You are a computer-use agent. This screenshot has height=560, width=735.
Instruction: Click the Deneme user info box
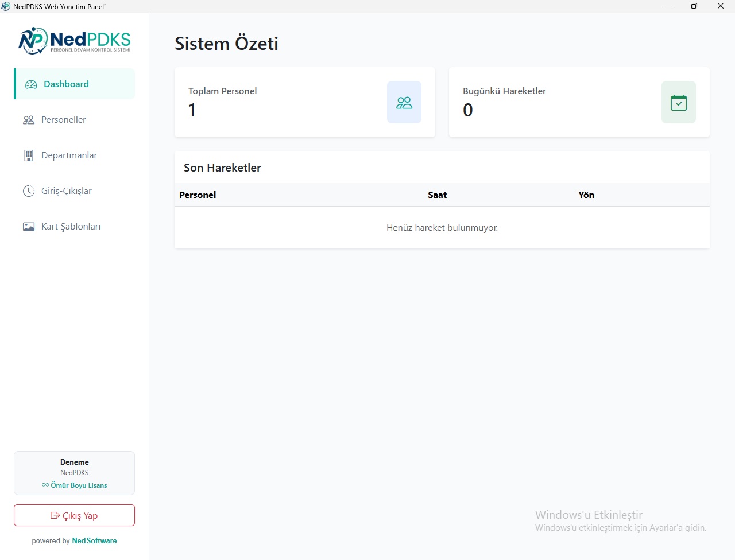coord(75,473)
